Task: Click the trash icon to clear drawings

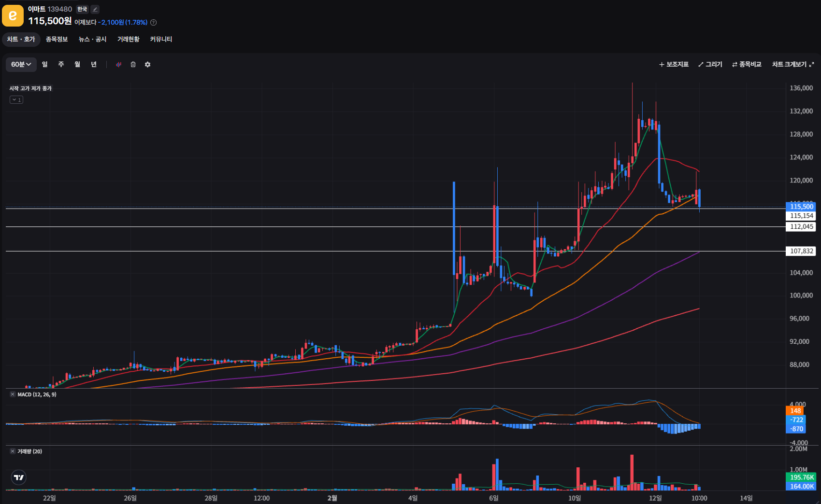Action: 133,65
